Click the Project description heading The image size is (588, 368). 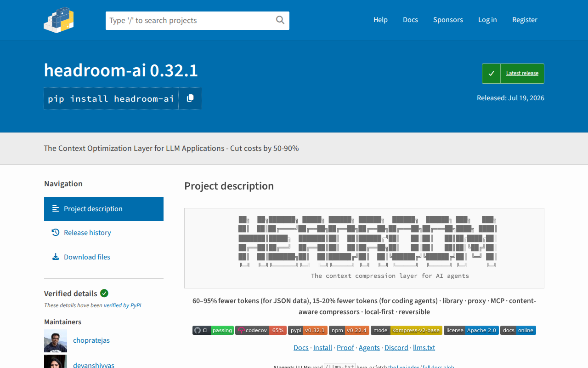pyautogui.click(x=229, y=186)
